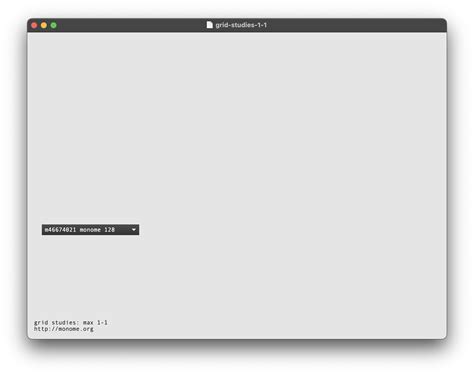Maximize the grid-studies-1-1 window with green button

[x=54, y=25]
